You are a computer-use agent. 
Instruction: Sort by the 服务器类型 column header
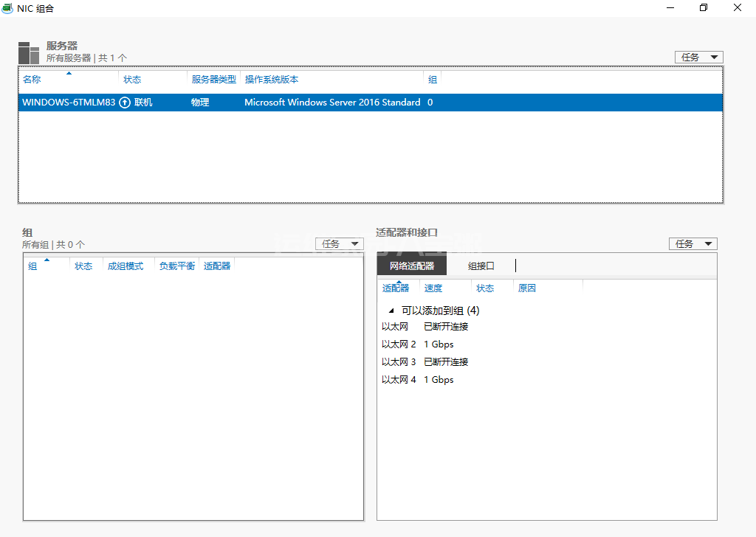tap(213, 80)
